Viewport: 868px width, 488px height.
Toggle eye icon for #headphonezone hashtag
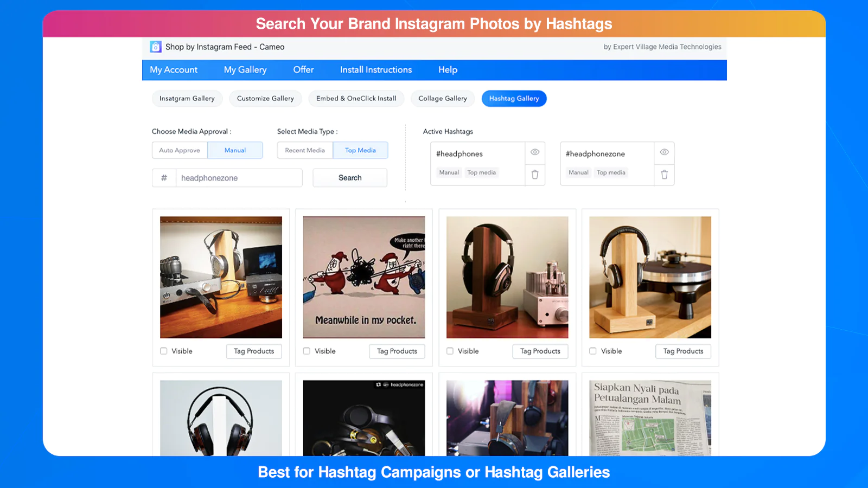tap(664, 152)
